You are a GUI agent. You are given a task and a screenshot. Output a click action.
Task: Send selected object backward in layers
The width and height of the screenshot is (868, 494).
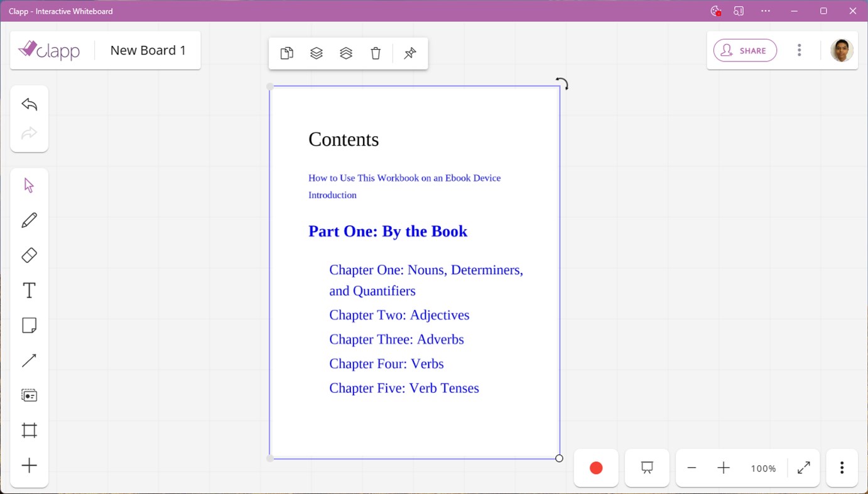click(346, 53)
